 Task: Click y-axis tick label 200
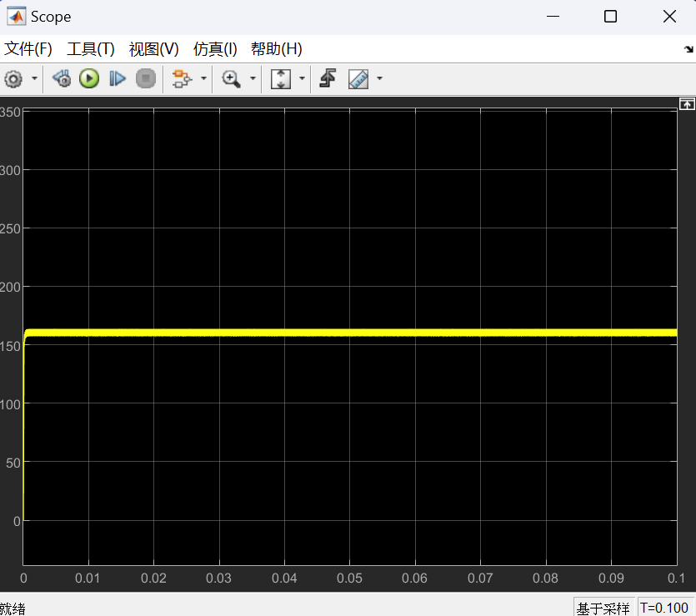pos(10,287)
